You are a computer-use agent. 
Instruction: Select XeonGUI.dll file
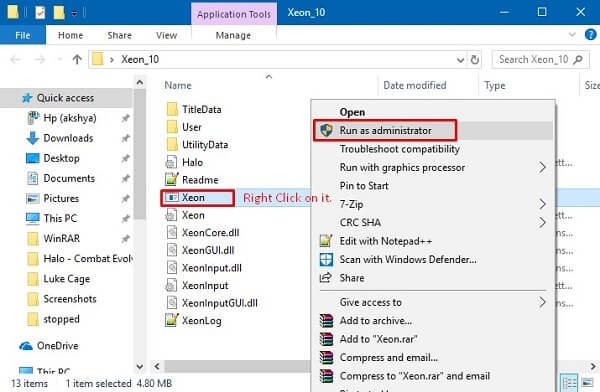pyautogui.click(x=208, y=250)
